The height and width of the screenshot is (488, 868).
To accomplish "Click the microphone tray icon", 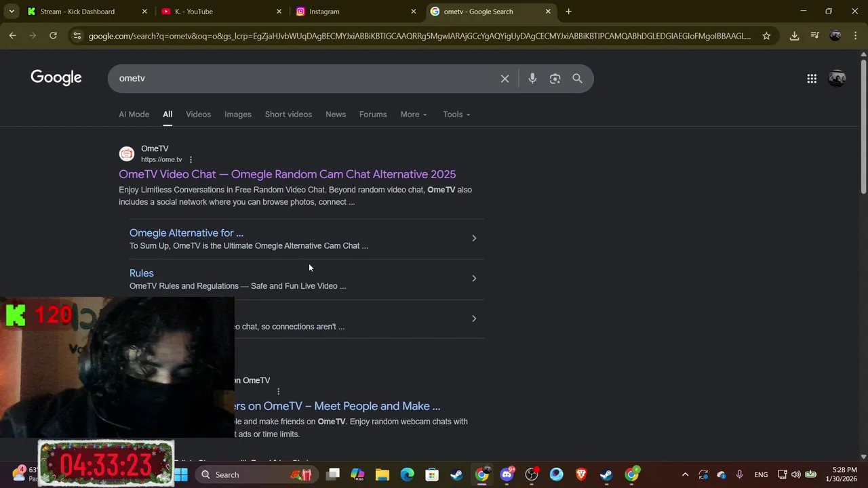I will pos(739,474).
